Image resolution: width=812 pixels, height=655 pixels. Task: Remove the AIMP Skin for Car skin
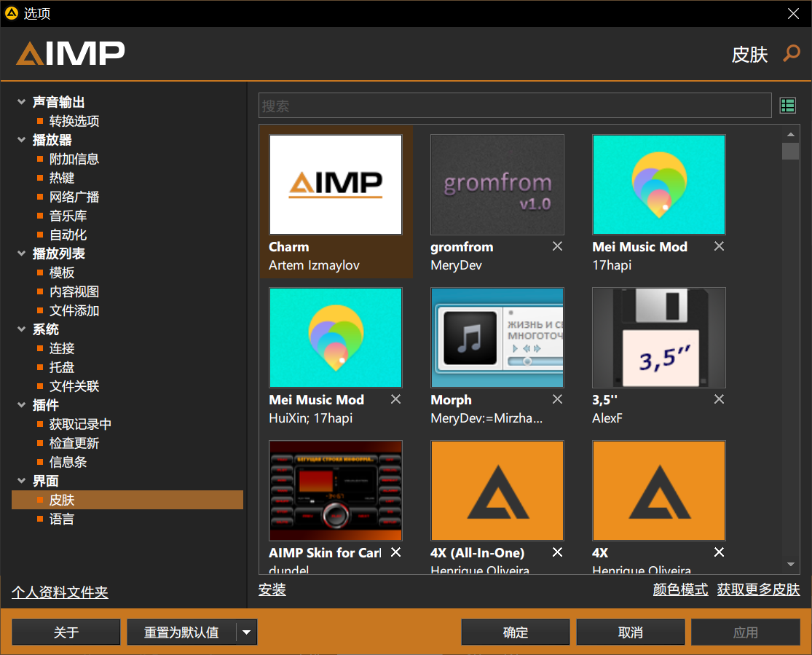(x=395, y=552)
